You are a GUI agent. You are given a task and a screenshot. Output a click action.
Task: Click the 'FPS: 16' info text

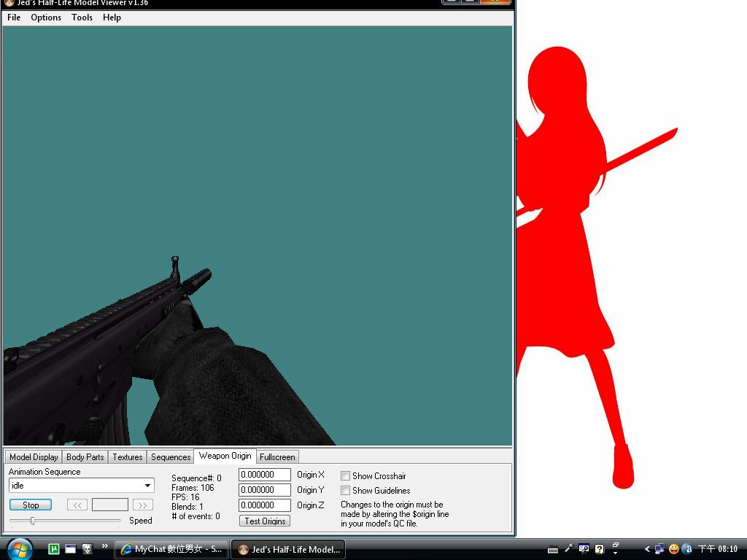pos(185,497)
